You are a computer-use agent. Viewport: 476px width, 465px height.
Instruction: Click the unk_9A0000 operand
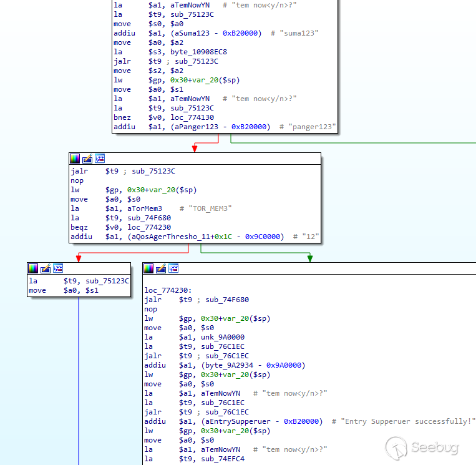[x=223, y=337]
